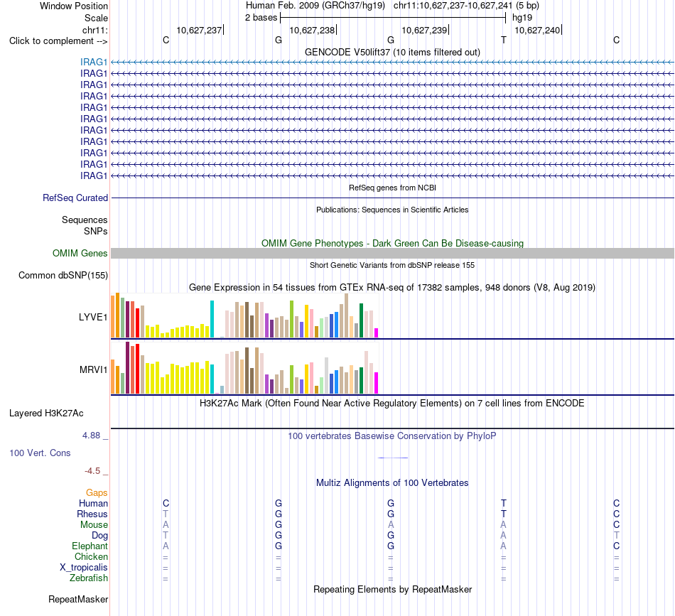
Task: Click the chr11:10,627,237-10,627,241 (5 bp) position text
Action: tap(466, 6)
